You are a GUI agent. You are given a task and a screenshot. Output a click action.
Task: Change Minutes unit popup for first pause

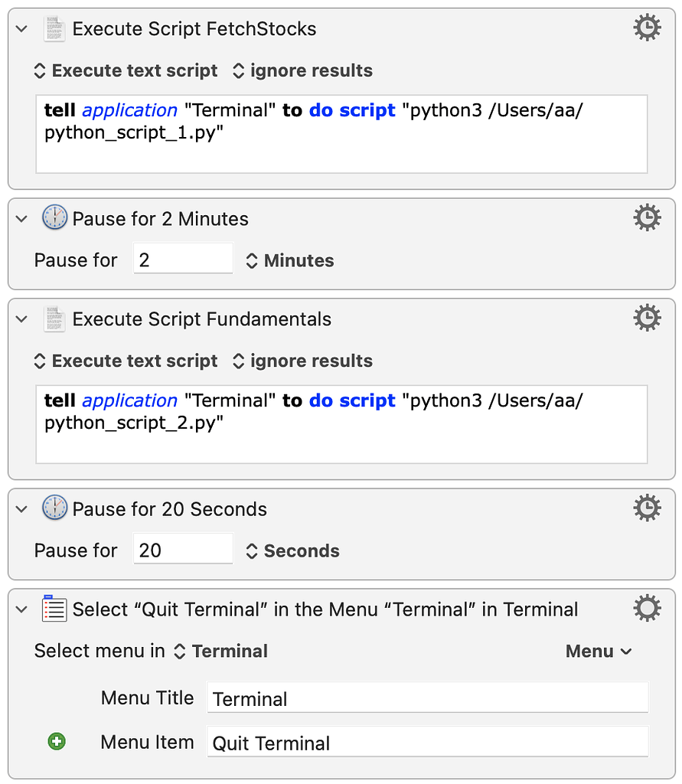(289, 260)
